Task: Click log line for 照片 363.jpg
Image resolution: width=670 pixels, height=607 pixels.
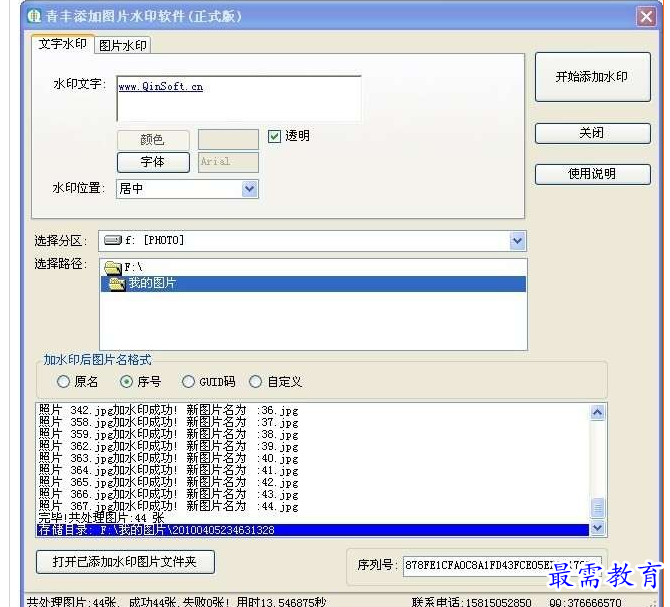Action: [313, 458]
